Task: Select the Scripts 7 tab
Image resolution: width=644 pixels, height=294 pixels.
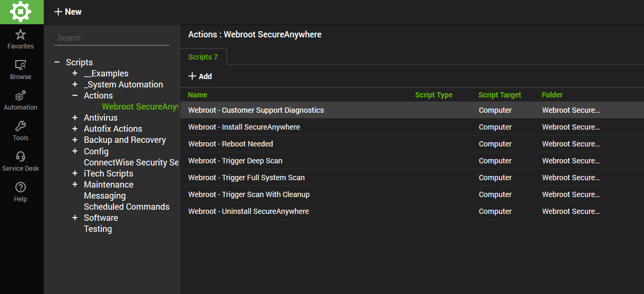Action: click(203, 57)
